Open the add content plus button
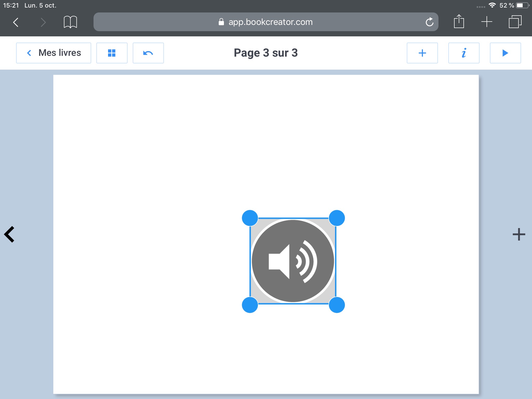The width and height of the screenshot is (532, 399). pos(422,53)
